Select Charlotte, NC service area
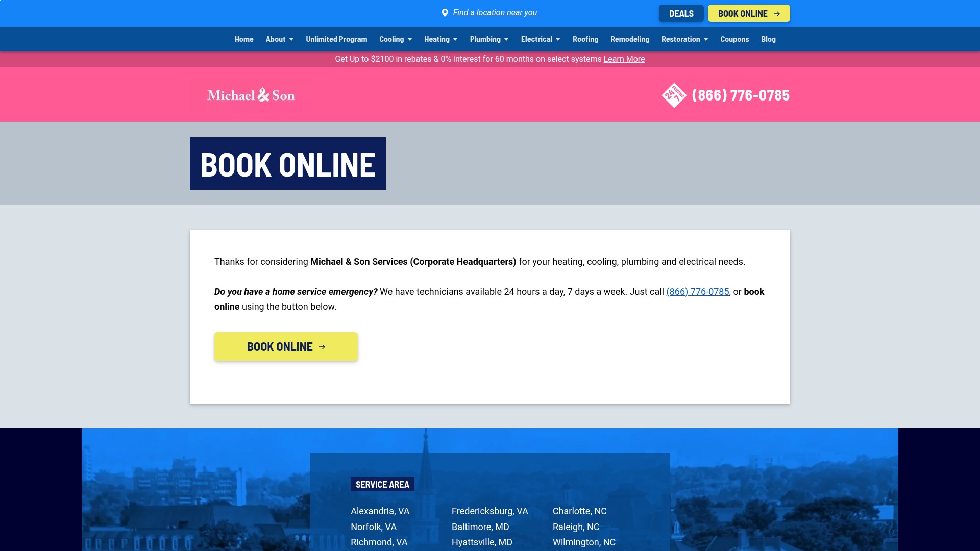Viewport: 980px width, 551px height. coord(580,511)
